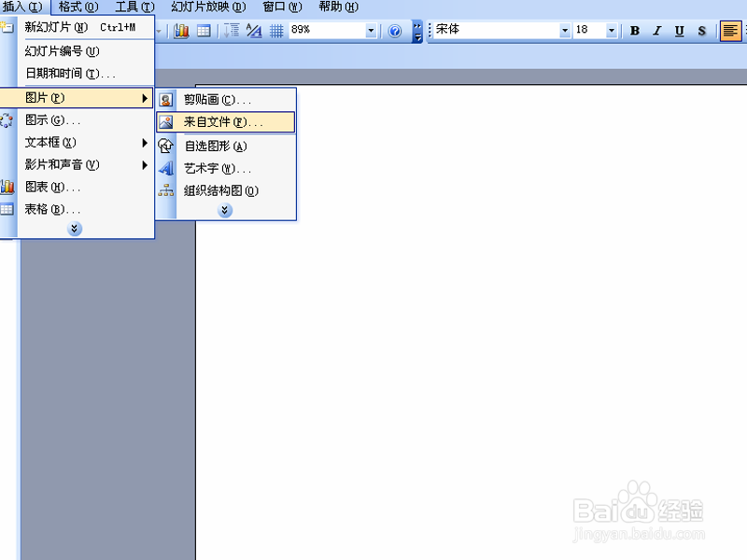Click 来自文件 (From File) submenu item

click(226, 122)
